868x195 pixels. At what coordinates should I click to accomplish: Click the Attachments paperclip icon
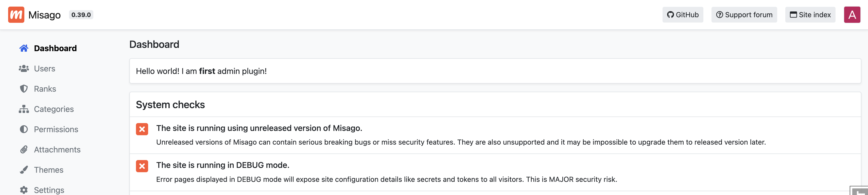click(x=24, y=150)
